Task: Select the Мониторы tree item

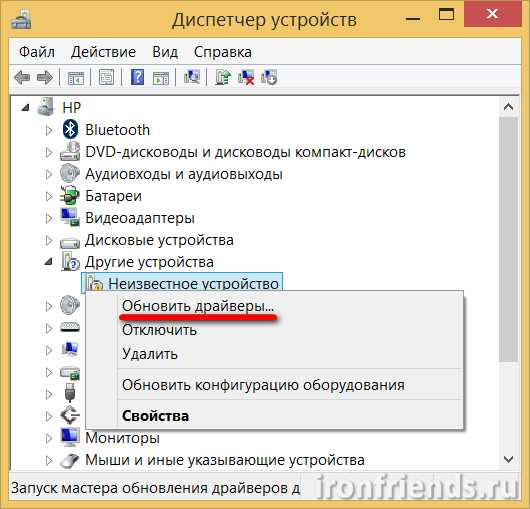Action: coord(122,438)
